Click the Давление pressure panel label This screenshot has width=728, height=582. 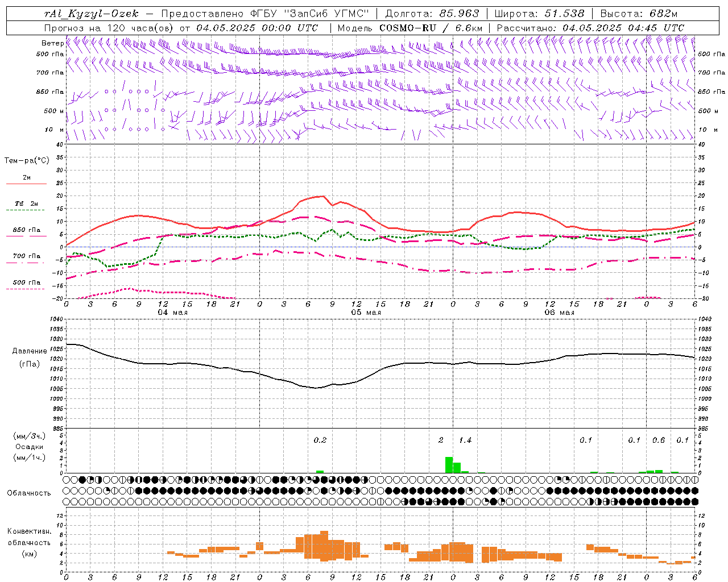click(x=30, y=351)
